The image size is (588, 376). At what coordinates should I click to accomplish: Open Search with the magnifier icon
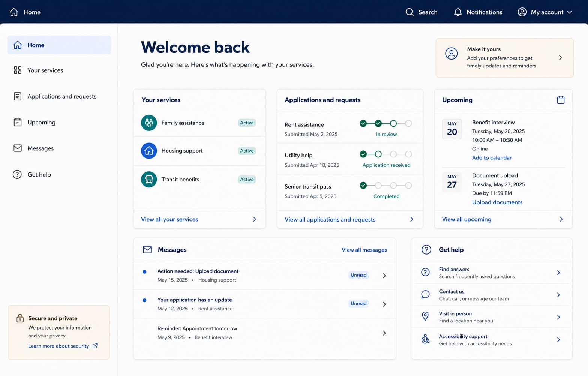click(x=409, y=12)
